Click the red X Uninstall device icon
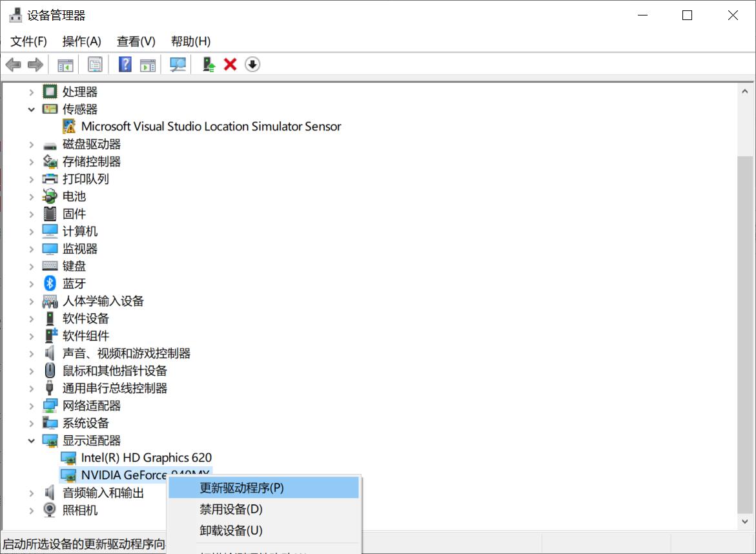The width and height of the screenshot is (756, 554). [230, 64]
